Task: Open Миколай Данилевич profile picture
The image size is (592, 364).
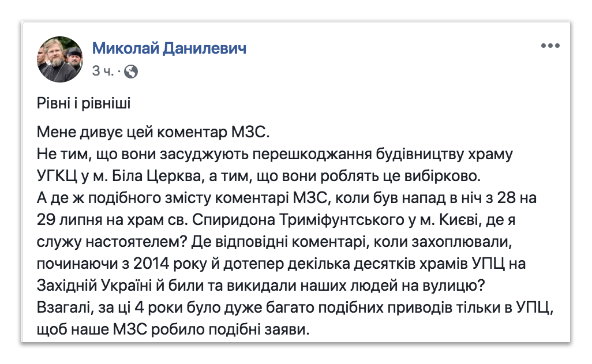Action: click(x=59, y=59)
